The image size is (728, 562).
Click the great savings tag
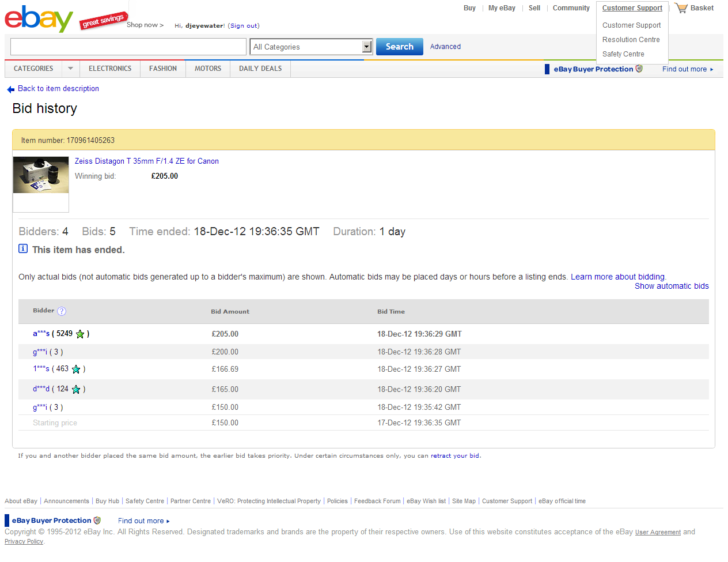click(103, 20)
